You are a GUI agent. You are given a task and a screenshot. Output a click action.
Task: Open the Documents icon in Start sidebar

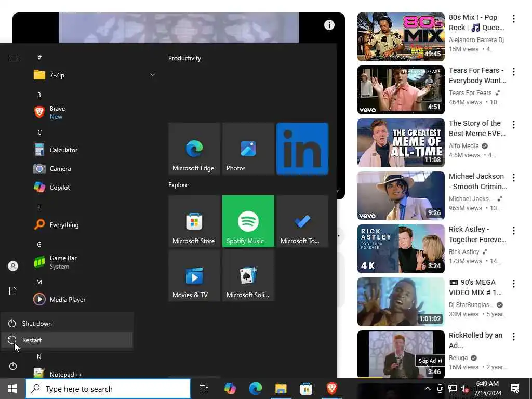click(x=13, y=291)
